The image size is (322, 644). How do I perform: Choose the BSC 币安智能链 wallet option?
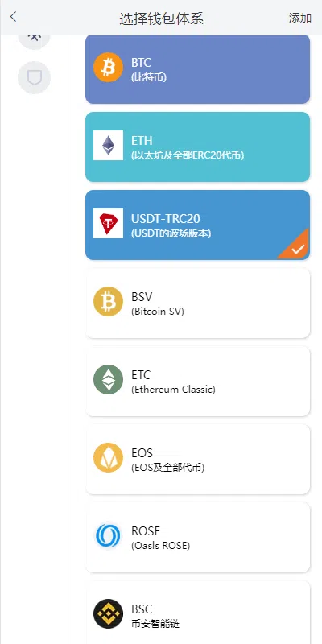pos(197,613)
